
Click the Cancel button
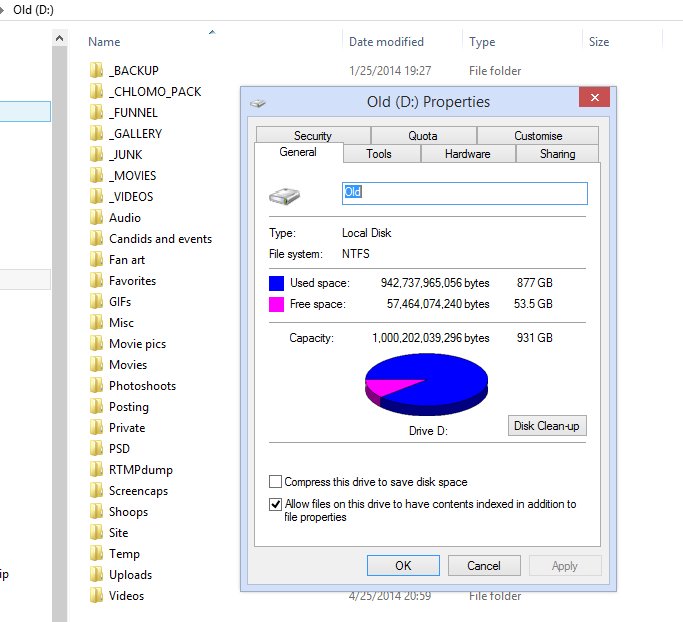pos(484,565)
